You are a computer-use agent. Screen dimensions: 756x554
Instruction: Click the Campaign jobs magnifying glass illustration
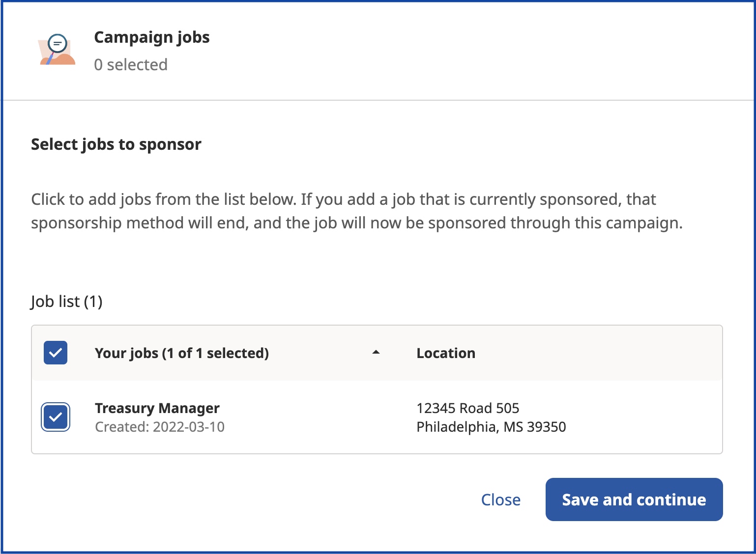pos(57,48)
